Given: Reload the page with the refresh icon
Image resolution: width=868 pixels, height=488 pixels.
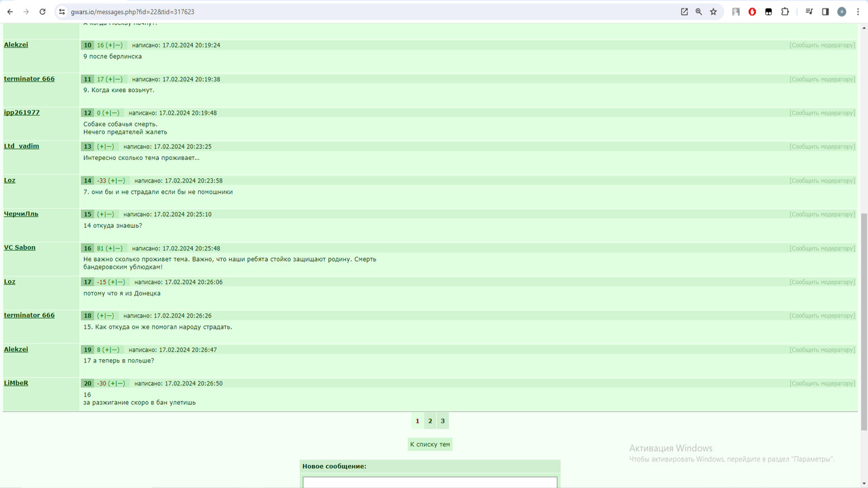Looking at the screenshot, I should (x=43, y=12).
